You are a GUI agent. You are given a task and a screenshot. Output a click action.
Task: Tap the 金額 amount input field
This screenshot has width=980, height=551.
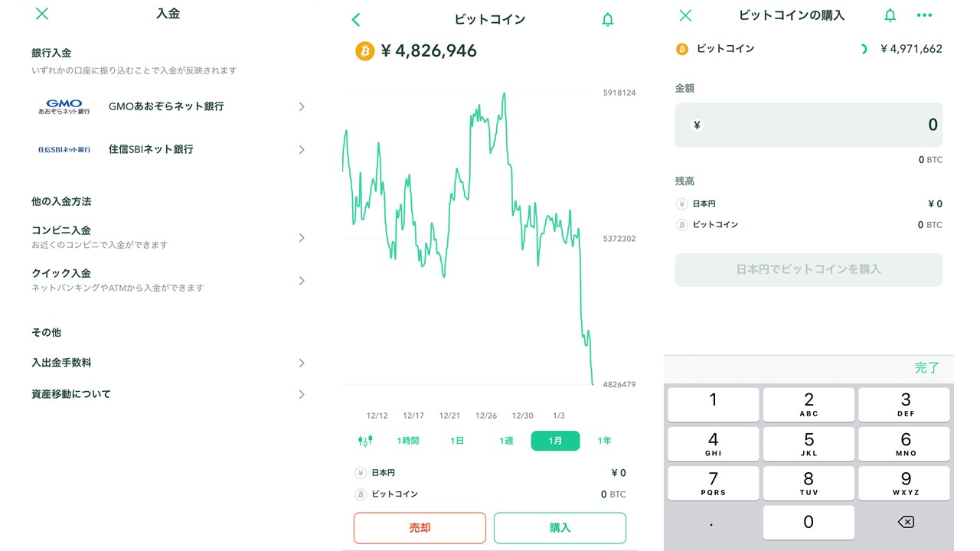click(808, 124)
